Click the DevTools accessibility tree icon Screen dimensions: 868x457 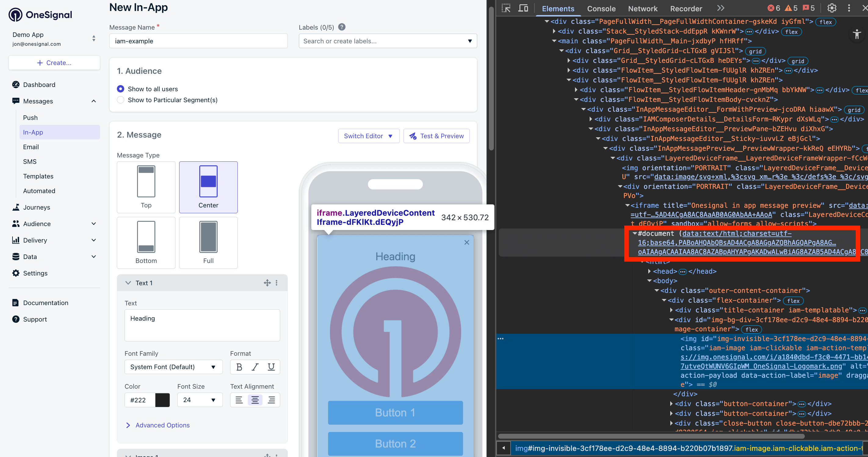[856, 34]
